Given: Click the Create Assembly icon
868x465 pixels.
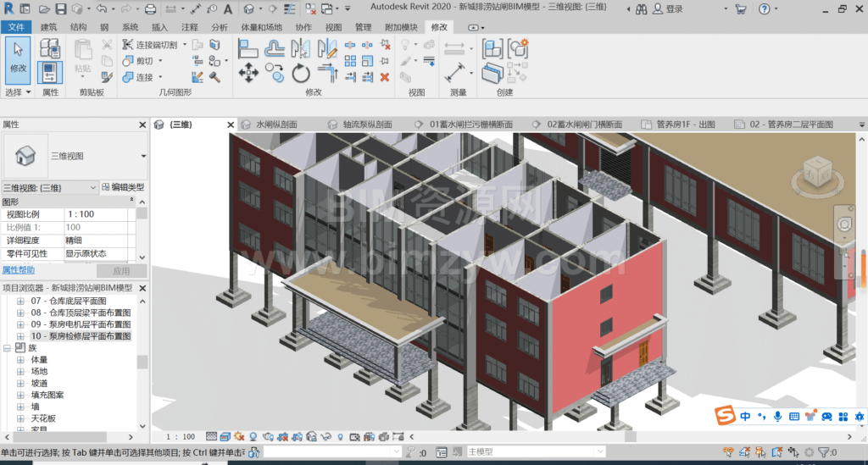Looking at the screenshot, I should pos(492,48).
